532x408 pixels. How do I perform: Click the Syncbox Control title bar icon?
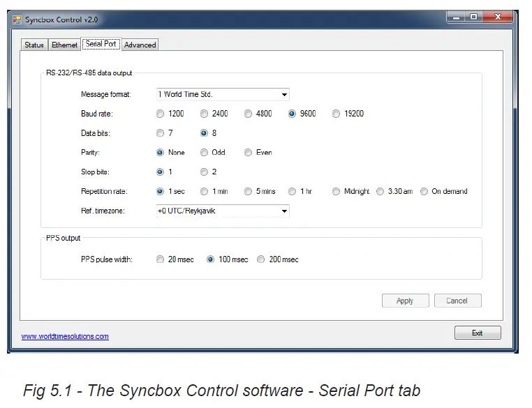pos(17,20)
